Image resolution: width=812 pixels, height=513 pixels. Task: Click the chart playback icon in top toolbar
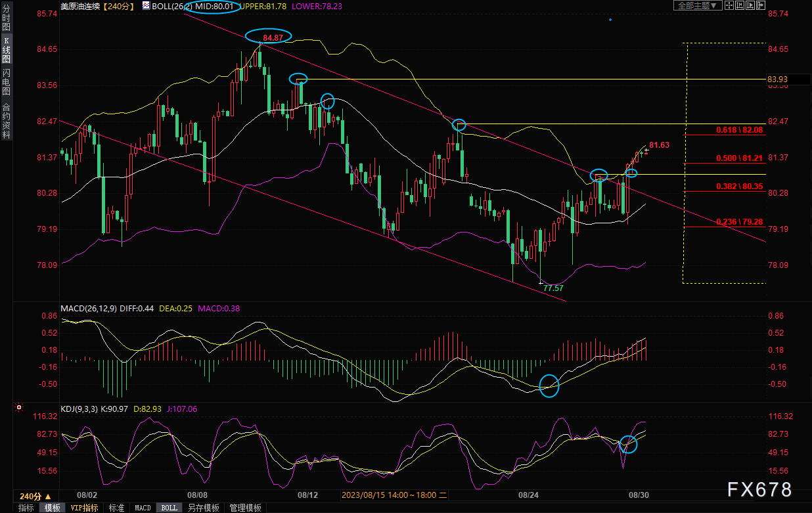click(x=750, y=5)
